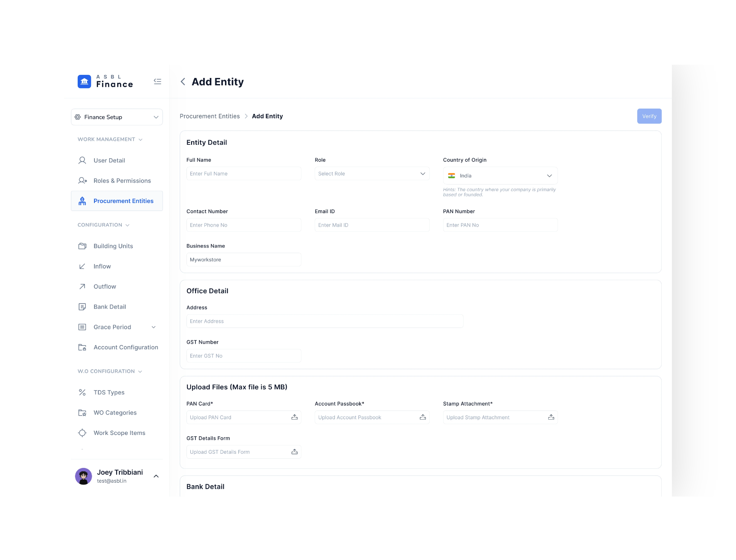Click the India flag in Country of Origin
Screen dimensions: 736x560
coord(452,176)
